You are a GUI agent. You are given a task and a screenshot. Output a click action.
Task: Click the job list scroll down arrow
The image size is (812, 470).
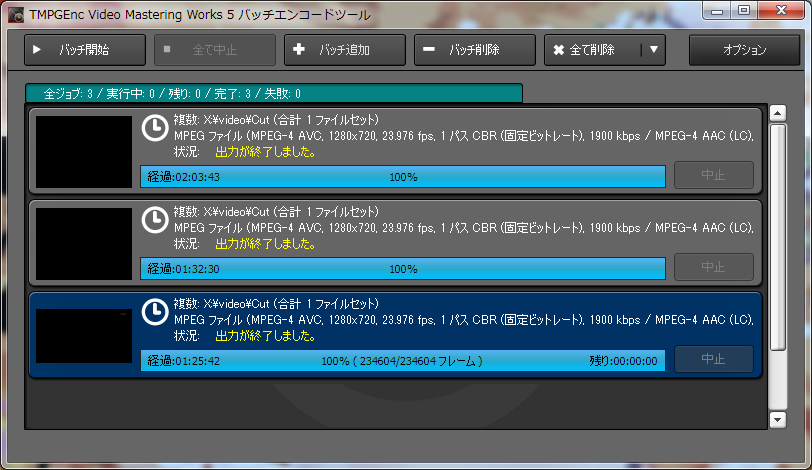pos(778,420)
